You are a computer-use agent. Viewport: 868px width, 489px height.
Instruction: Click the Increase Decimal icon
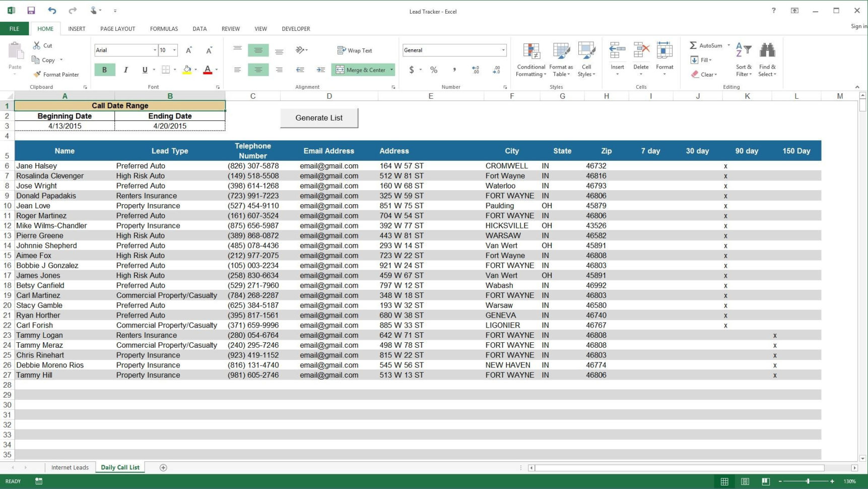[474, 70]
